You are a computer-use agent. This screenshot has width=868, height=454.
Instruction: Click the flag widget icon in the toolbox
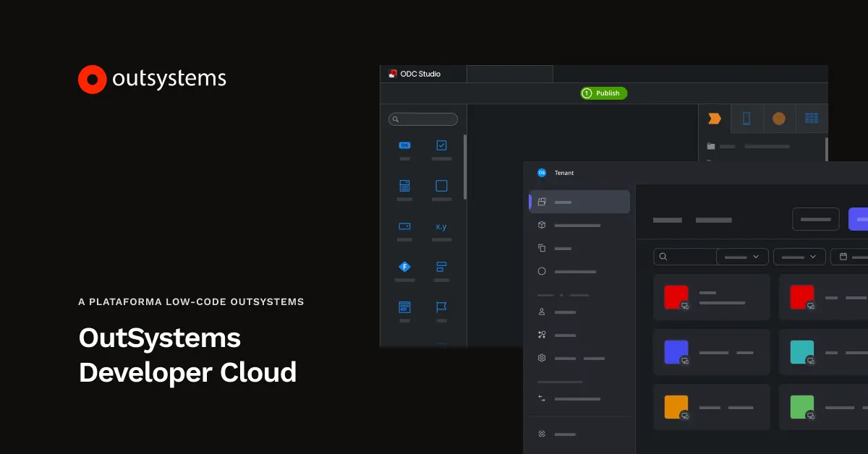442,307
